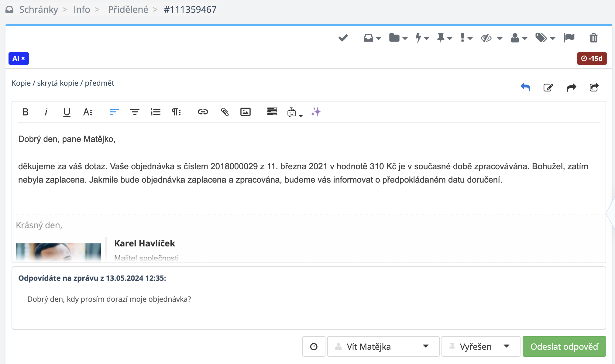Viewport: 615px width, 364px height.
Task: Toggle bold formatting
Action: (x=26, y=112)
